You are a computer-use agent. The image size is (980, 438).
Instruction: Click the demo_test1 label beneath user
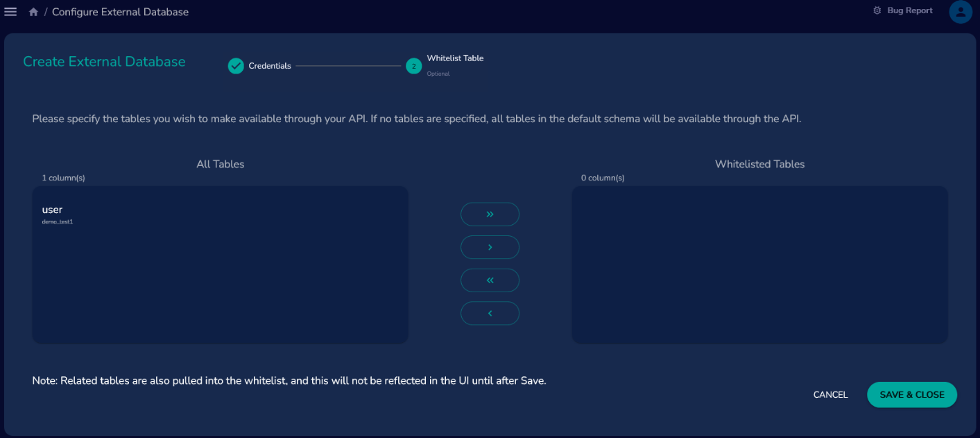point(57,221)
